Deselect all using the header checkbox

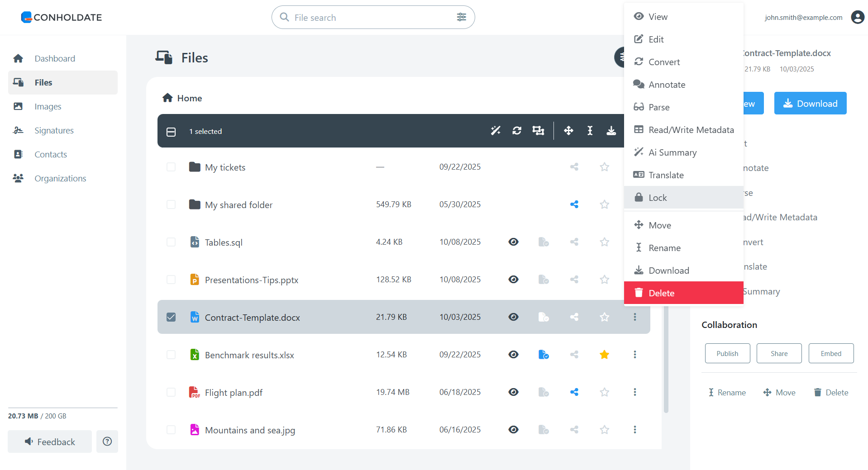[171, 132]
